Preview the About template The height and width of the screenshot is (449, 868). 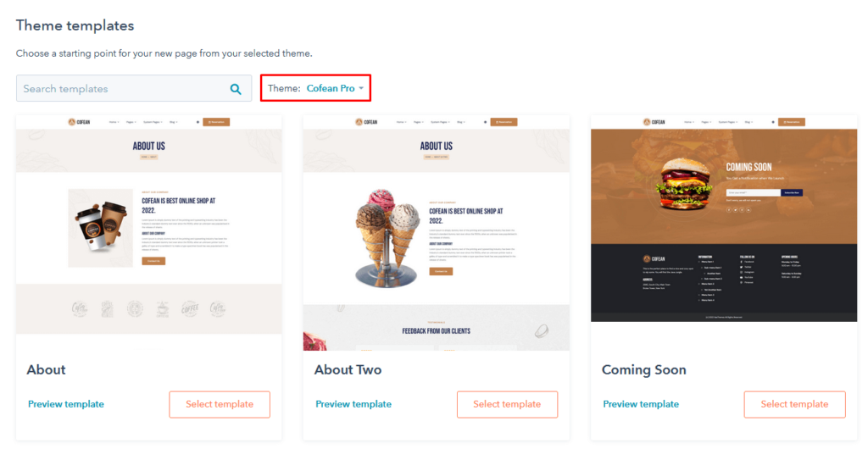(66, 404)
